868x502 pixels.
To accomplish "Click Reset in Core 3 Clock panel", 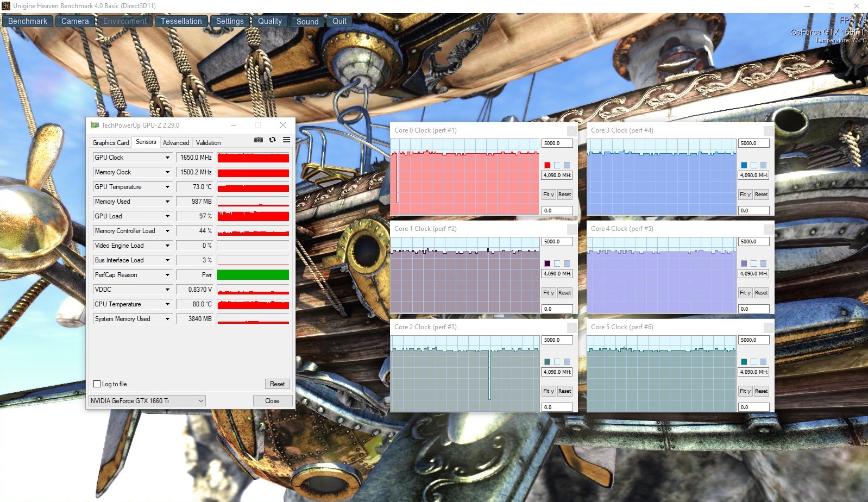I will click(762, 194).
